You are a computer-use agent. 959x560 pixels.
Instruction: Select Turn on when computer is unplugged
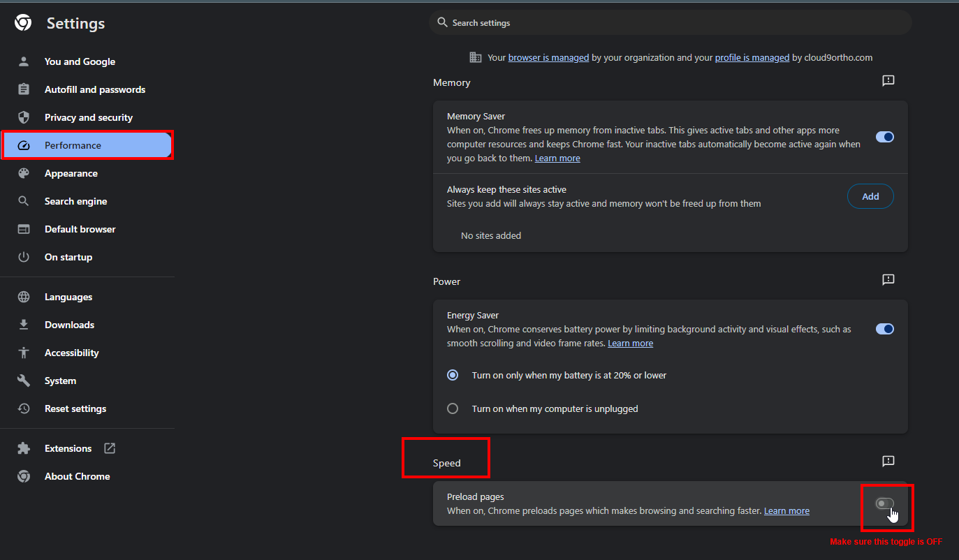[x=453, y=408]
